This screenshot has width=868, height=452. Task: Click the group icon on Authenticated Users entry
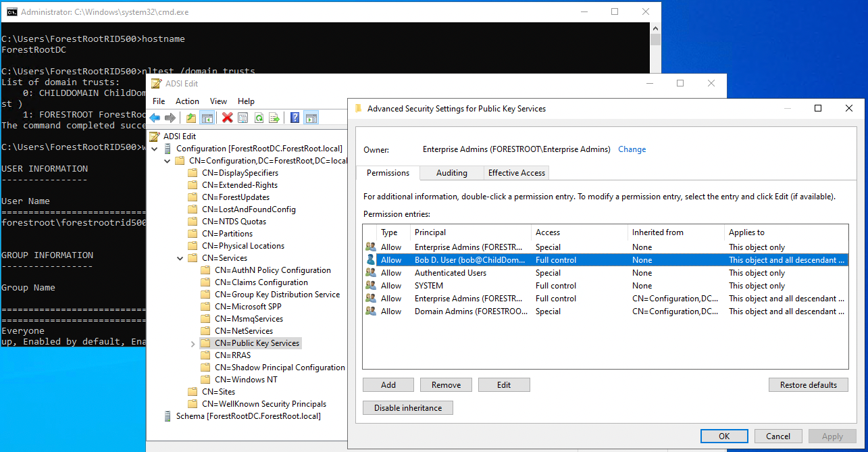(370, 272)
